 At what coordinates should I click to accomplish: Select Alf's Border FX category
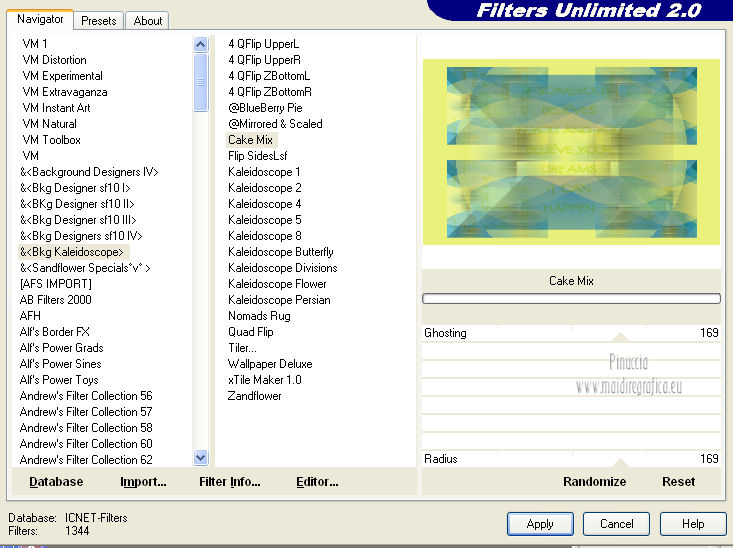pos(55,332)
